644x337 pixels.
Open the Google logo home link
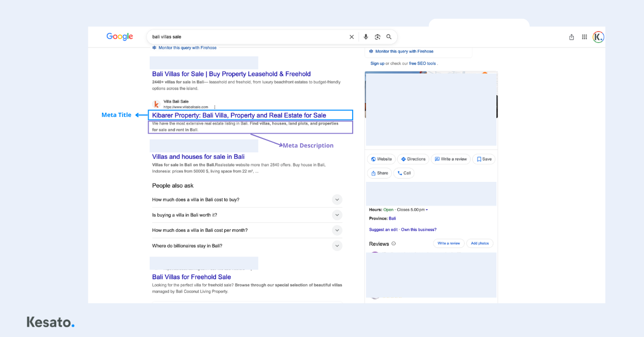click(x=120, y=36)
